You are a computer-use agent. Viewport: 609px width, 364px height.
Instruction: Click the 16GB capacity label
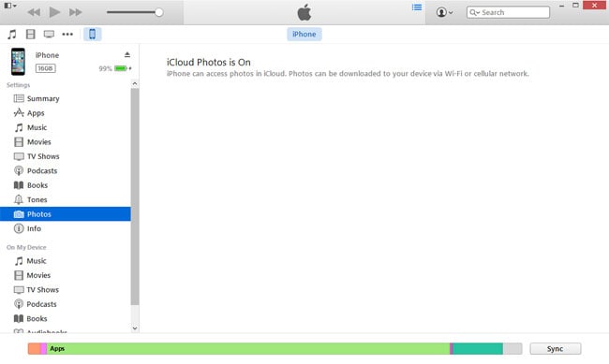(x=46, y=68)
